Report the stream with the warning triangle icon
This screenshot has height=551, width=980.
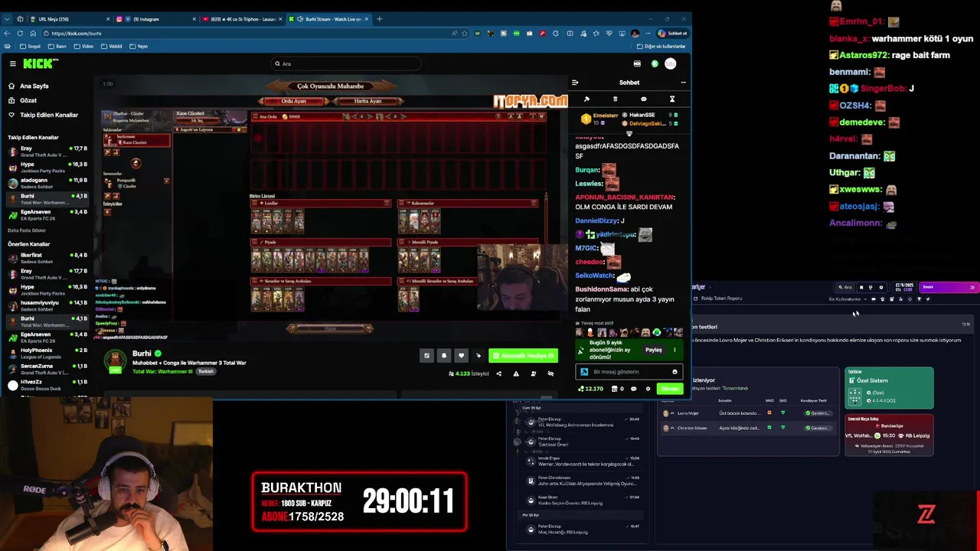coord(516,373)
